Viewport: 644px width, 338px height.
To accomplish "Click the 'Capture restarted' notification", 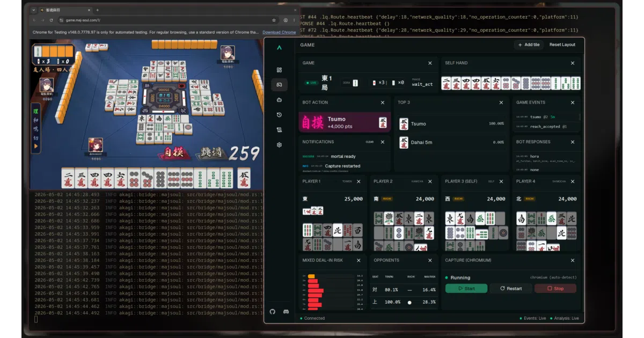I will click(x=343, y=166).
